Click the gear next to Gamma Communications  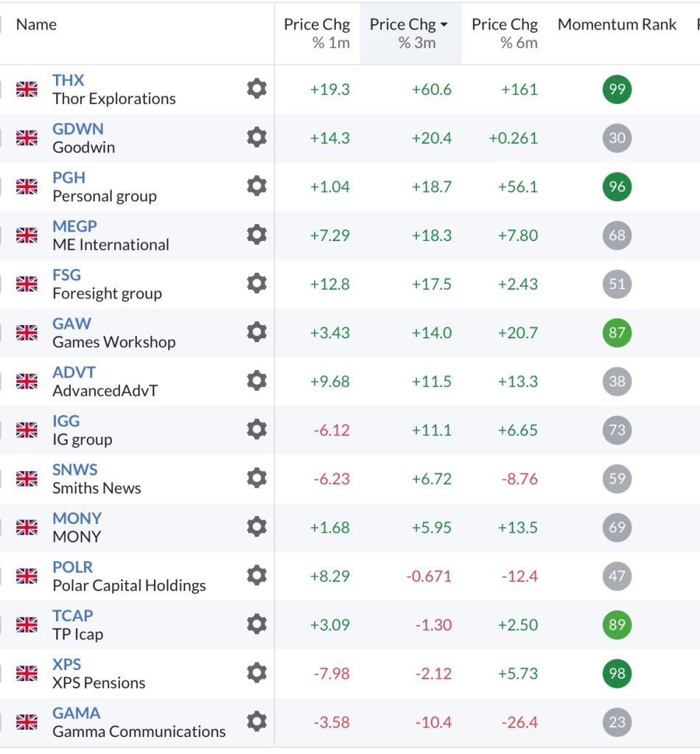(x=256, y=722)
